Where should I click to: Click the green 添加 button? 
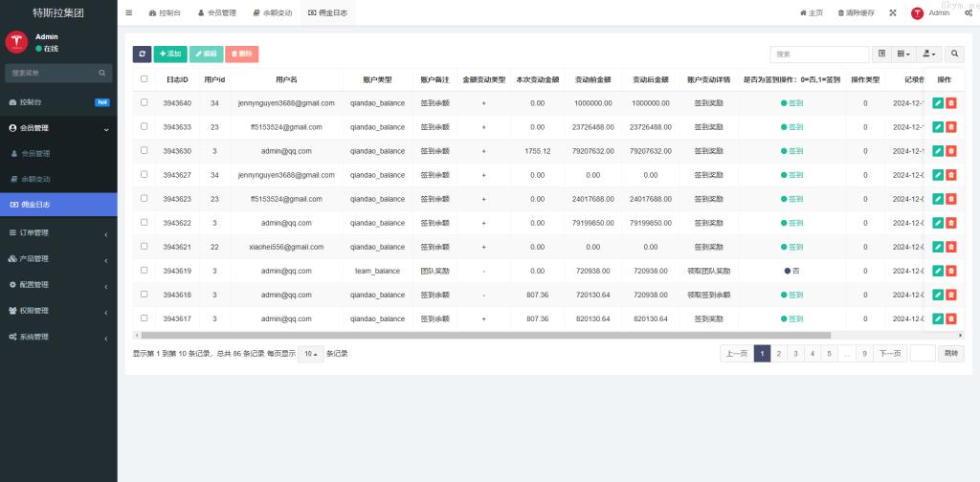170,55
